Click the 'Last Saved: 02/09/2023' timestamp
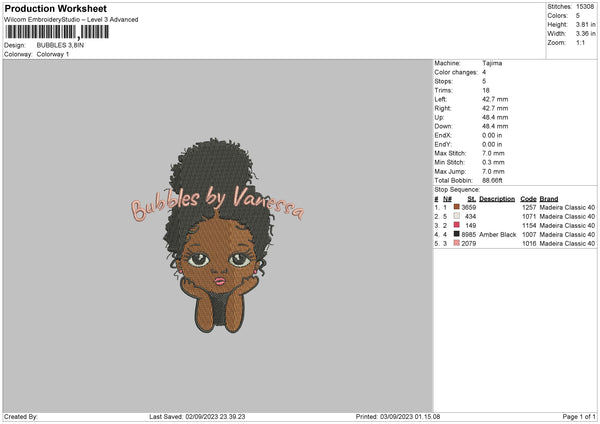The image size is (600, 424). coord(197,417)
